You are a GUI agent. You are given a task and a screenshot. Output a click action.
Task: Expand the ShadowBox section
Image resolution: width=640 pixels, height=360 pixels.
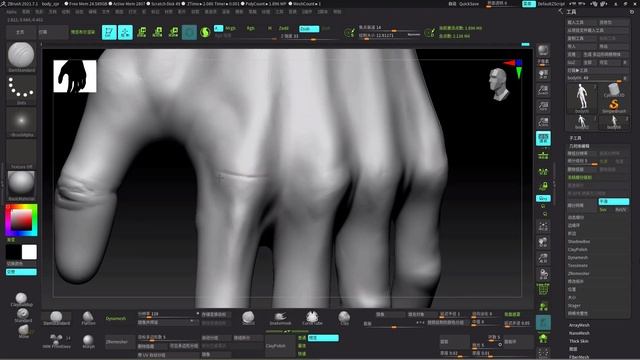tap(579, 242)
